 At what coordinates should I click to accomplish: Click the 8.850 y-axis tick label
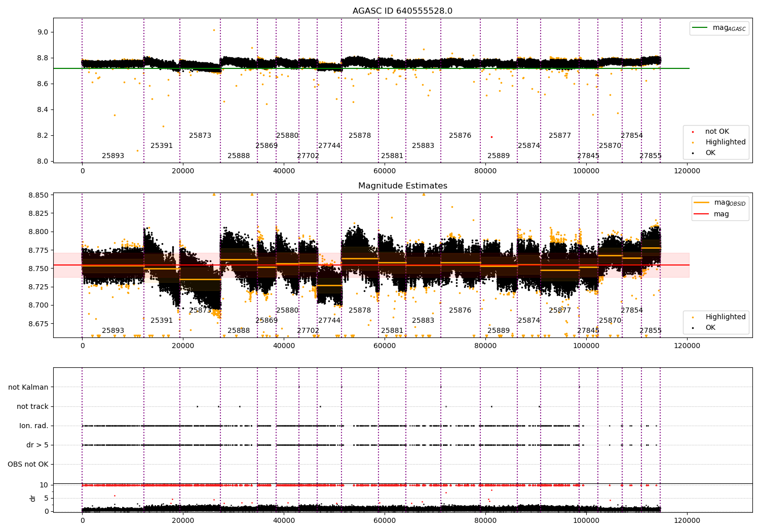pyautogui.click(x=39, y=196)
